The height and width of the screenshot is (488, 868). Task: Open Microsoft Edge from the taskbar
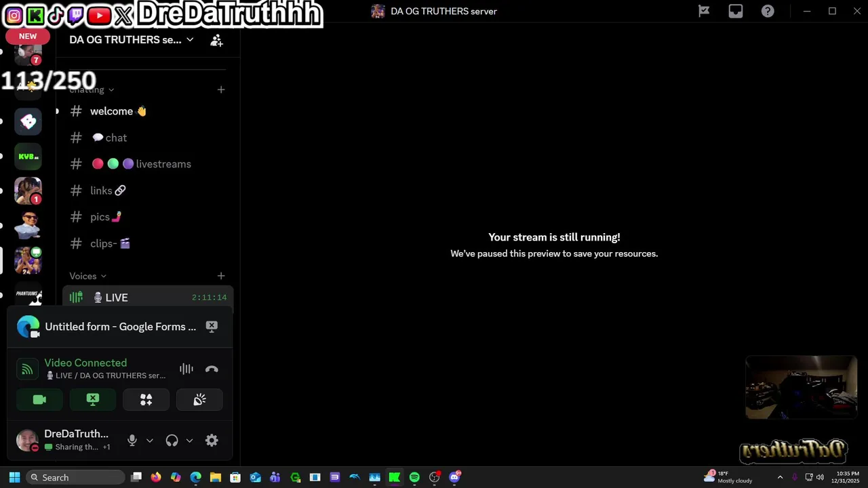(x=195, y=477)
